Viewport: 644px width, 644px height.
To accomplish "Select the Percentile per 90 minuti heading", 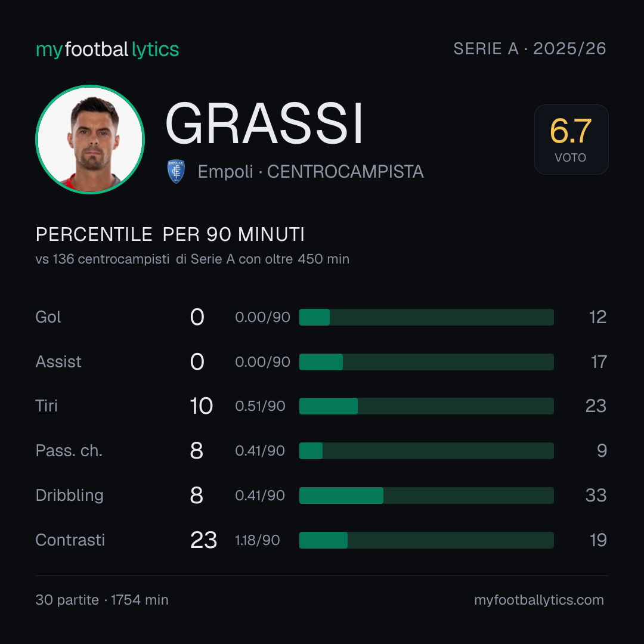I will [170, 234].
